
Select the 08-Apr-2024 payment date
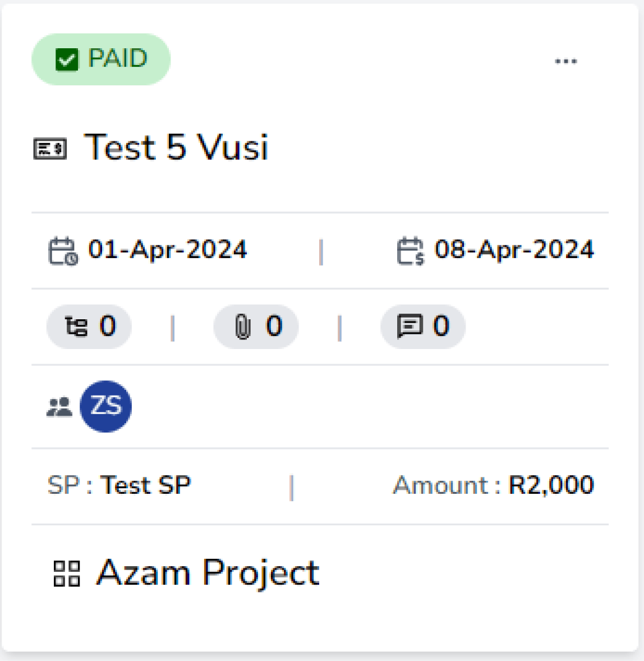[x=514, y=250]
